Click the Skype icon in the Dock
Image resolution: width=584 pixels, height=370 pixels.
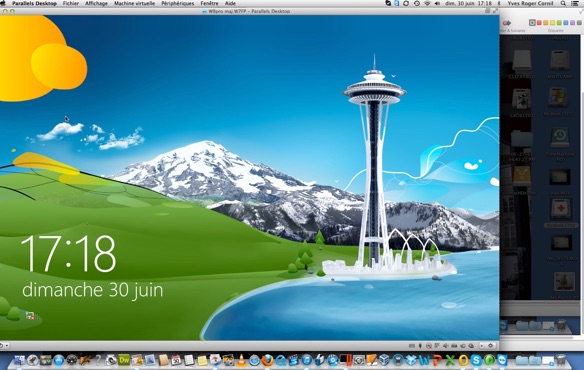[x=476, y=360]
